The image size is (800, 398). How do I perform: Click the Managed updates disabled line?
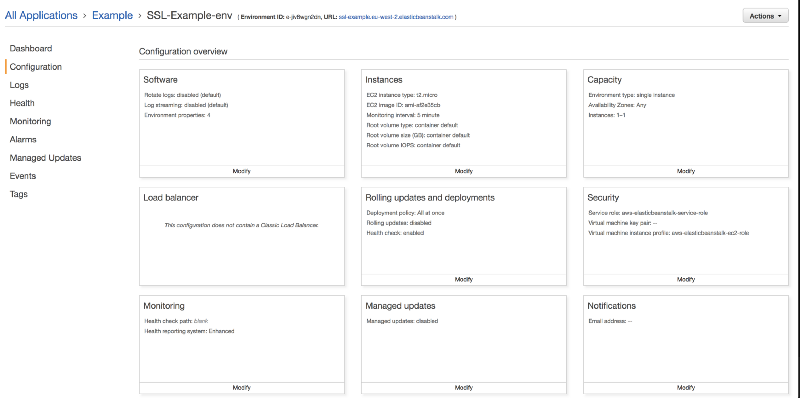[402, 321]
